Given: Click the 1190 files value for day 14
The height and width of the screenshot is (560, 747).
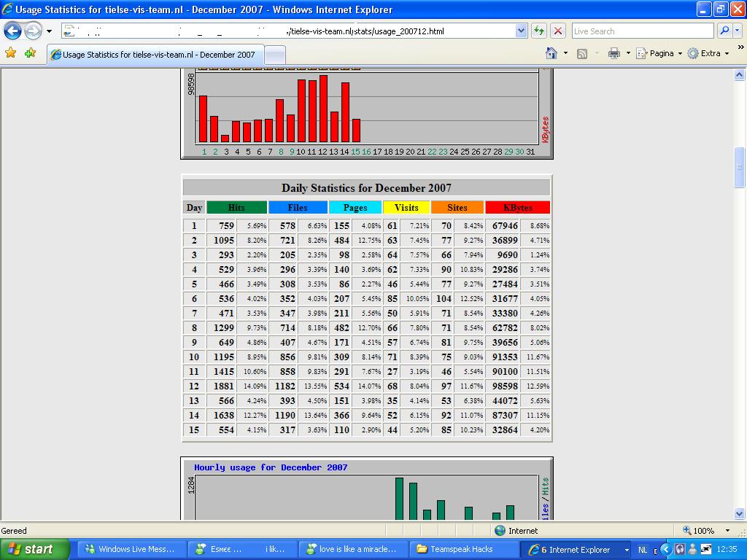Looking at the screenshot, I should [284, 415].
